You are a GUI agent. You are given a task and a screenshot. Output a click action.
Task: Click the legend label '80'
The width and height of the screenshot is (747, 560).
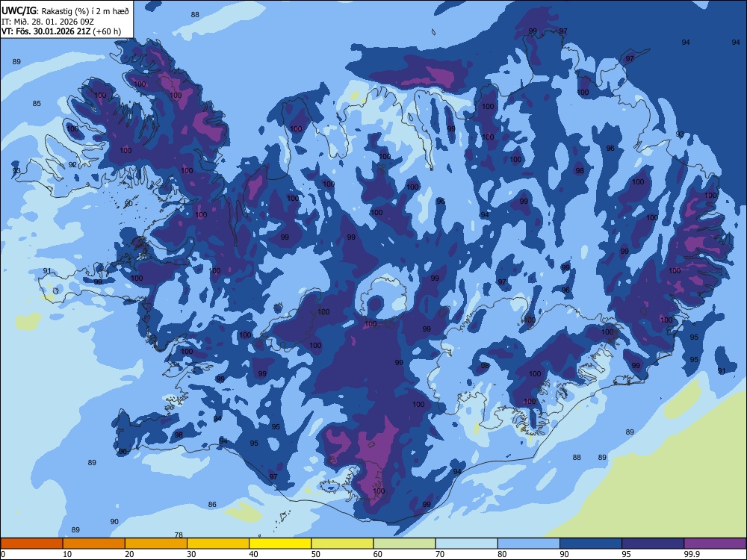pyautogui.click(x=502, y=554)
